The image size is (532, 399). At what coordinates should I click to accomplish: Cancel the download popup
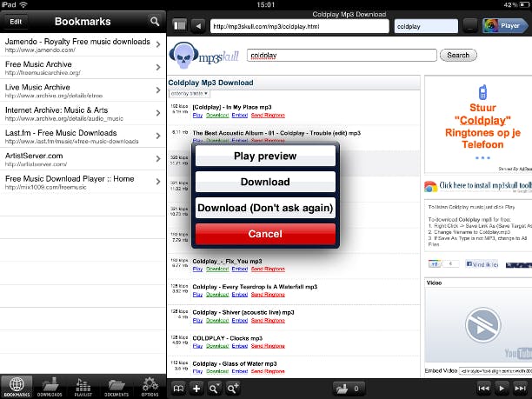[x=265, y=234]
